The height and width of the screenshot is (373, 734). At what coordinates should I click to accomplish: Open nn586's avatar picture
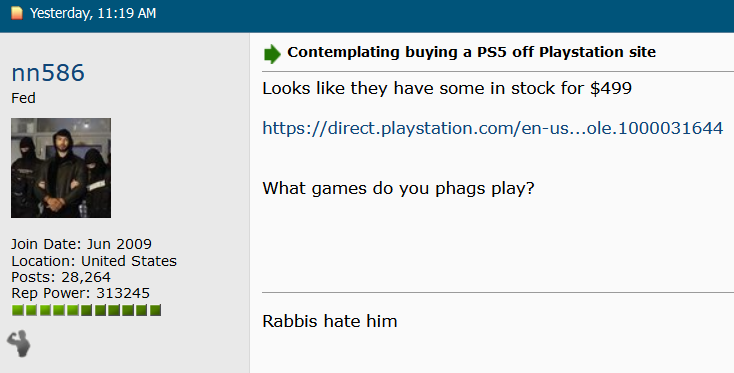point(61,168)
